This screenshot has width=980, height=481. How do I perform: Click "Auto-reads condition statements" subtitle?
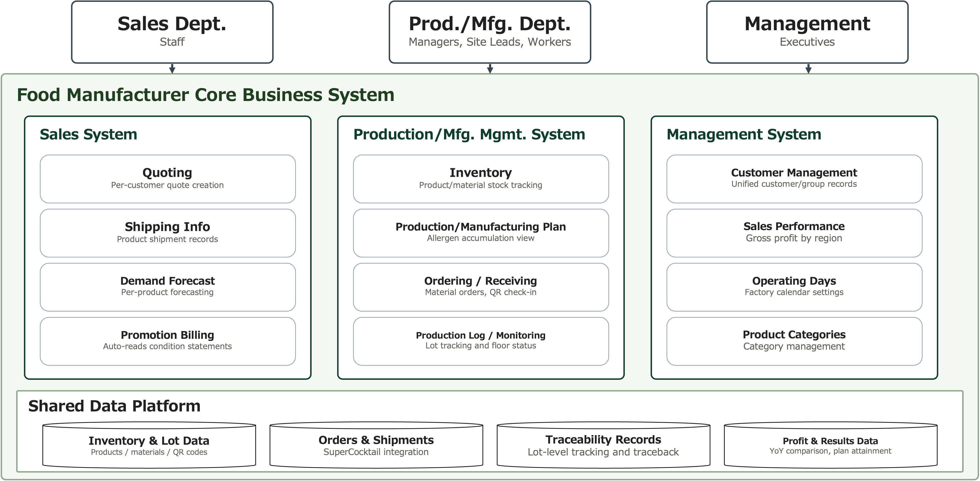coord(167,346)
